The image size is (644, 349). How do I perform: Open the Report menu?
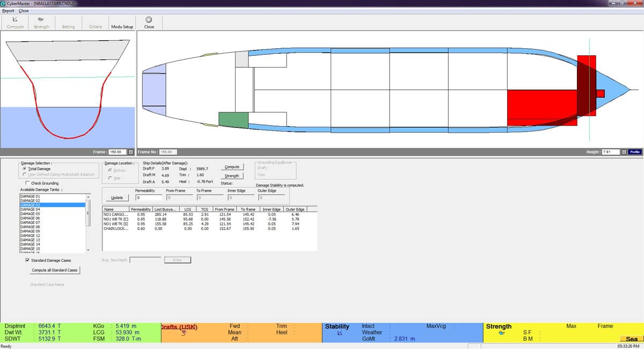click(x=8, y=11)
